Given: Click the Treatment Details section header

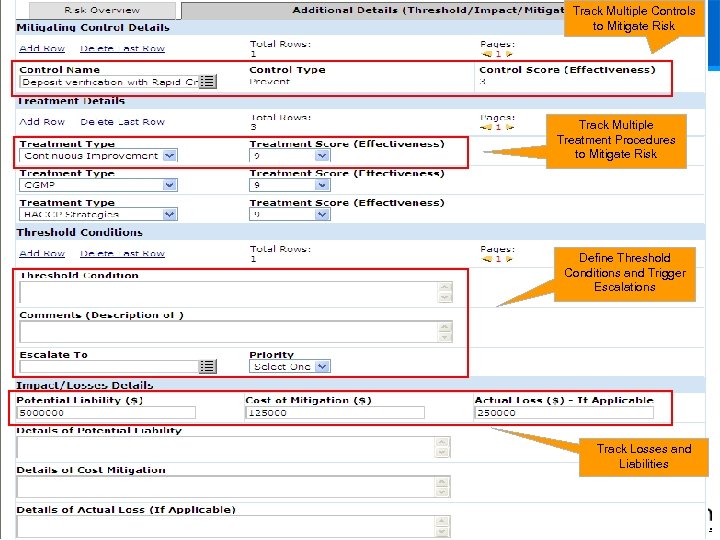Looking at the screenshot, I should click(71, 101).
